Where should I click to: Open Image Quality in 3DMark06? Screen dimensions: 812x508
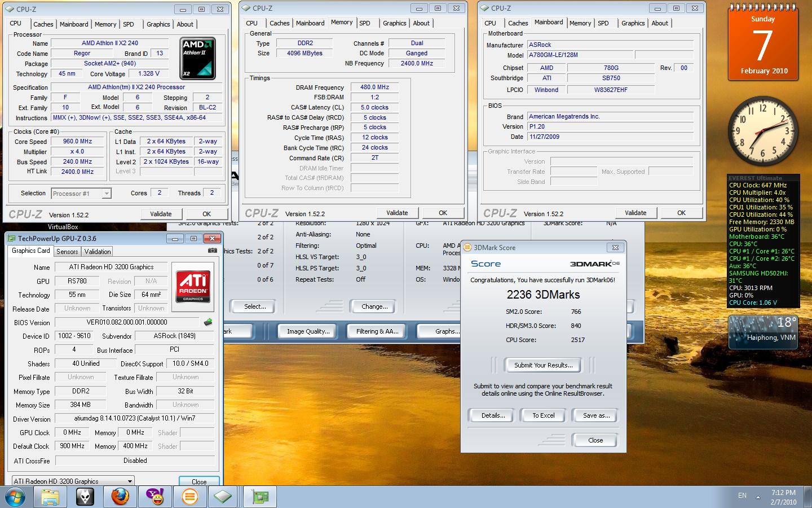pyautogui.click(x=308, y=331)
